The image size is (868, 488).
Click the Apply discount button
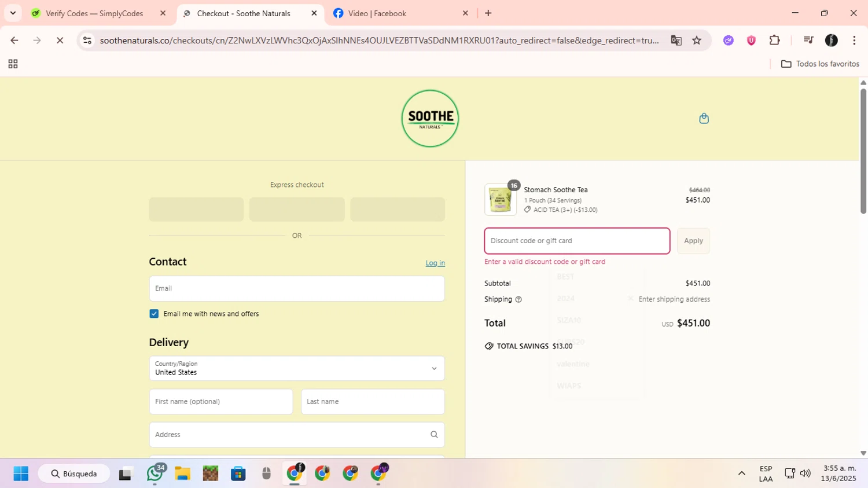[693, 241]
